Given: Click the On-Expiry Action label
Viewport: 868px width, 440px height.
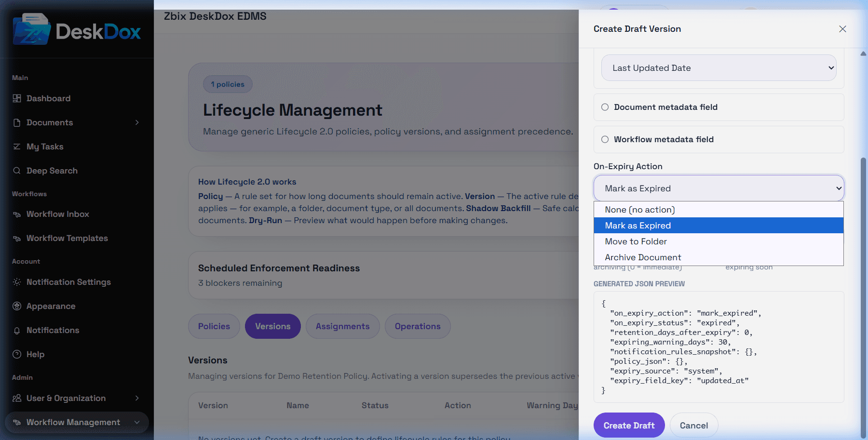Looking at the screenshot, I should click(628, 166).
